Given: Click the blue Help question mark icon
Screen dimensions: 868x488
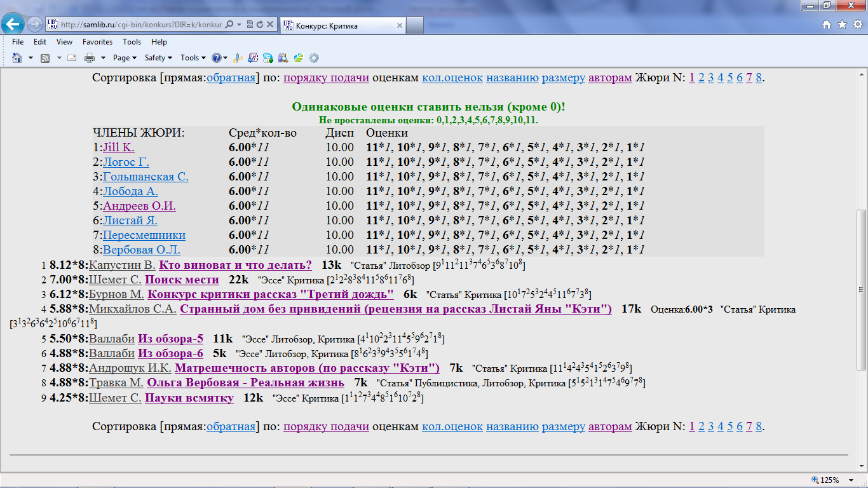Looking at the screenshot, I should click(x=217, y=58).
